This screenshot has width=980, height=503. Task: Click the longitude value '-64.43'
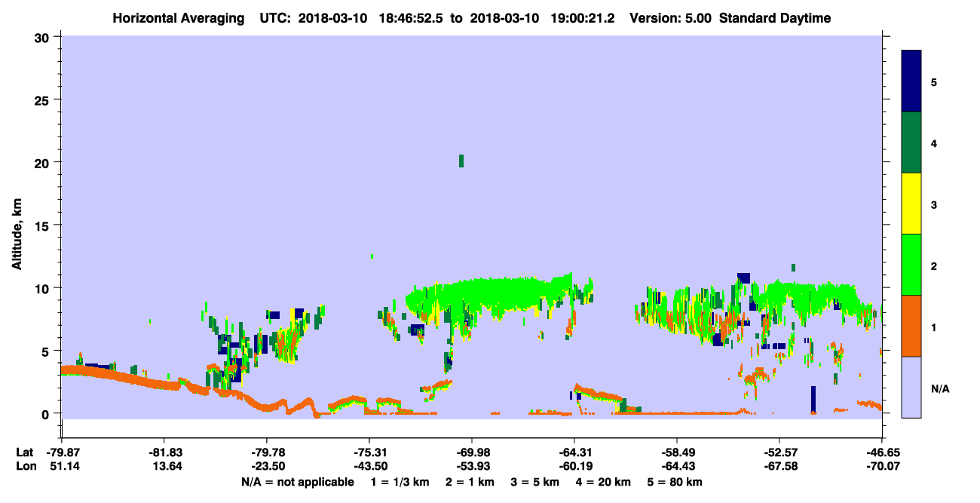(677, 466)
